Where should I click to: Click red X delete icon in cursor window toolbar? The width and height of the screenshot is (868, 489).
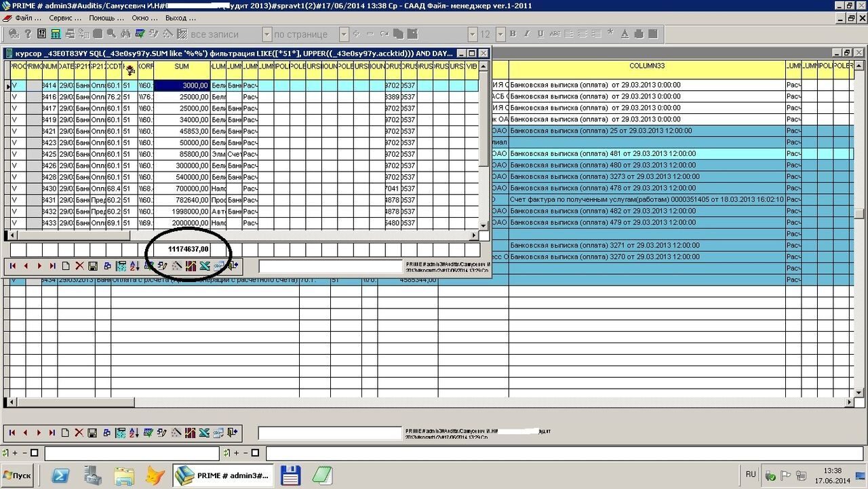click(x=79, y=266)
